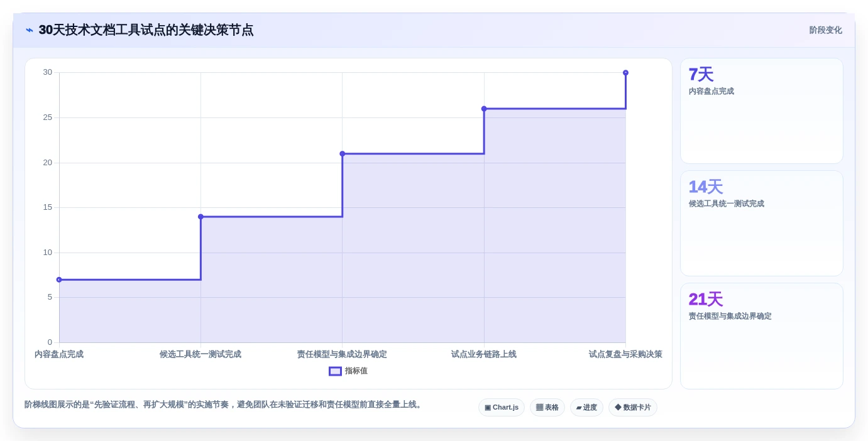Click the 试点复盘与采购决策 x-axis label
868x441 pixels.
tap(625, 354)
